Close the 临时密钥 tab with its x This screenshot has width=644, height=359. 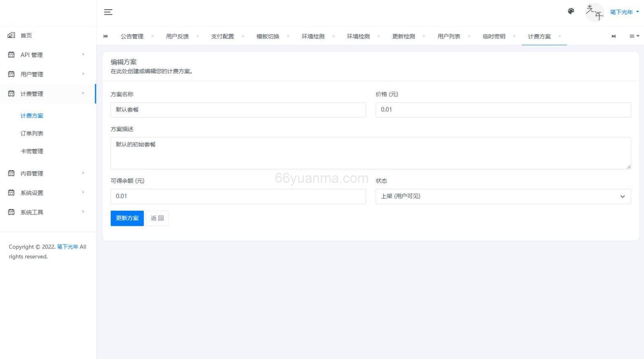514,36
